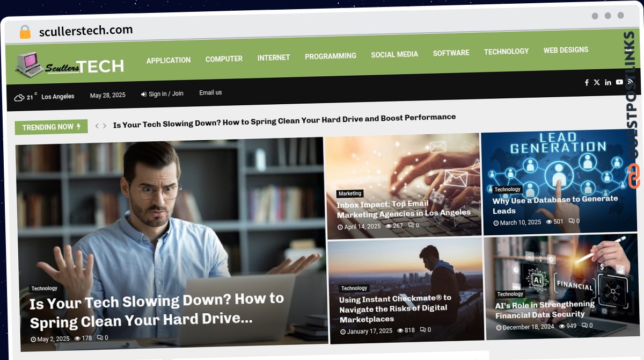The height and width of the screenshot is (360, 644).
Task: Open the YouTube social icon
Action: (619, 82)
